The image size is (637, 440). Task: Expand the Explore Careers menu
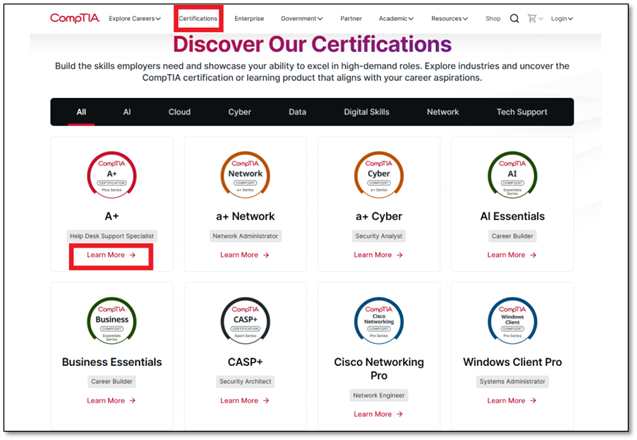click(x=135, y=19)
